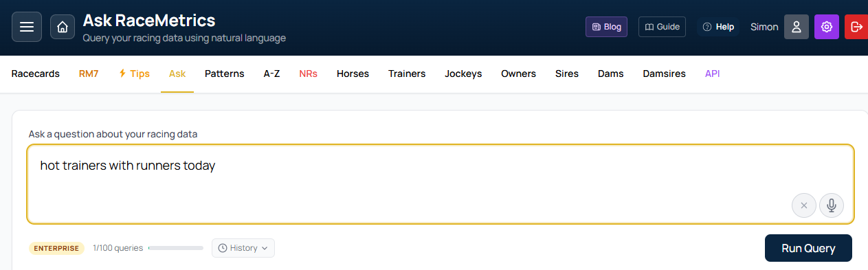Start voice input with microphone icon
The height and width of the screenshot is (270, 868).
[832, 205]
